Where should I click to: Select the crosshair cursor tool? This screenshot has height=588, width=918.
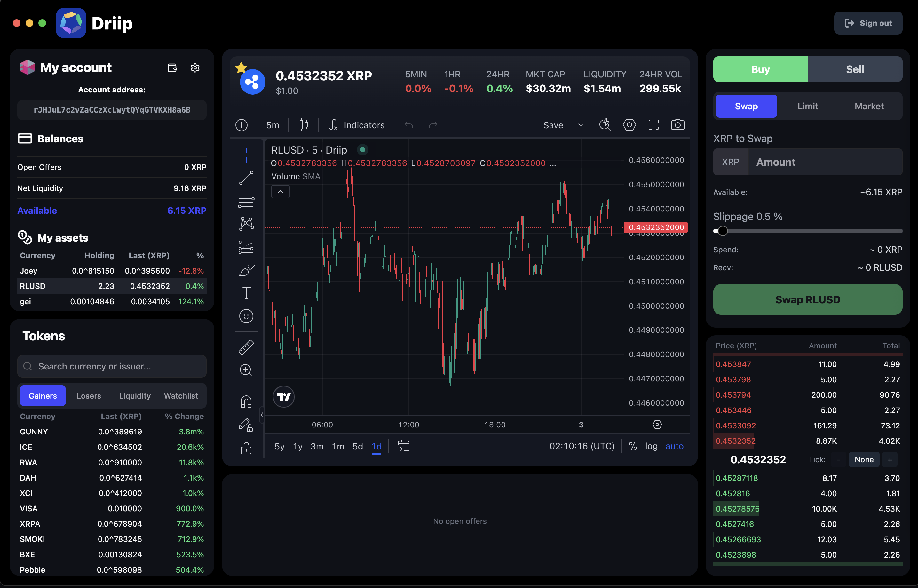click(x=247, y=155)
